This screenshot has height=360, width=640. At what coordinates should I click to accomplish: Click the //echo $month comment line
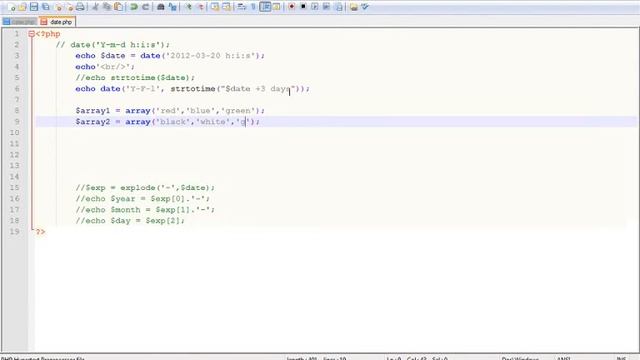tap(145, 210)
